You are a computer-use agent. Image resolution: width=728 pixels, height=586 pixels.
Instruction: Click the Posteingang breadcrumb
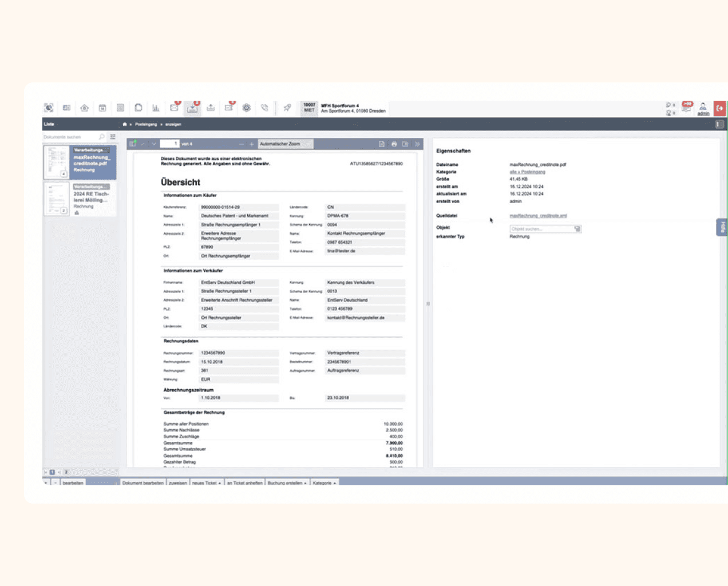pos(146,124)
